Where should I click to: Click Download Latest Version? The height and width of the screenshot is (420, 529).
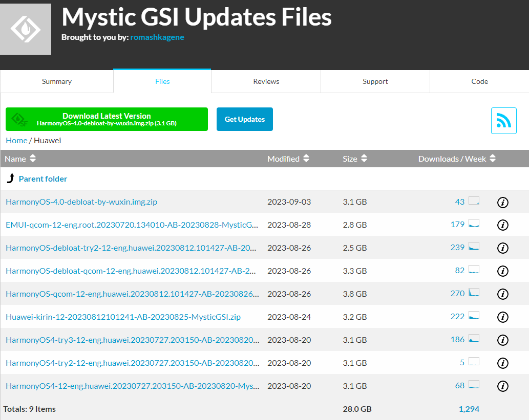[107, 119]
